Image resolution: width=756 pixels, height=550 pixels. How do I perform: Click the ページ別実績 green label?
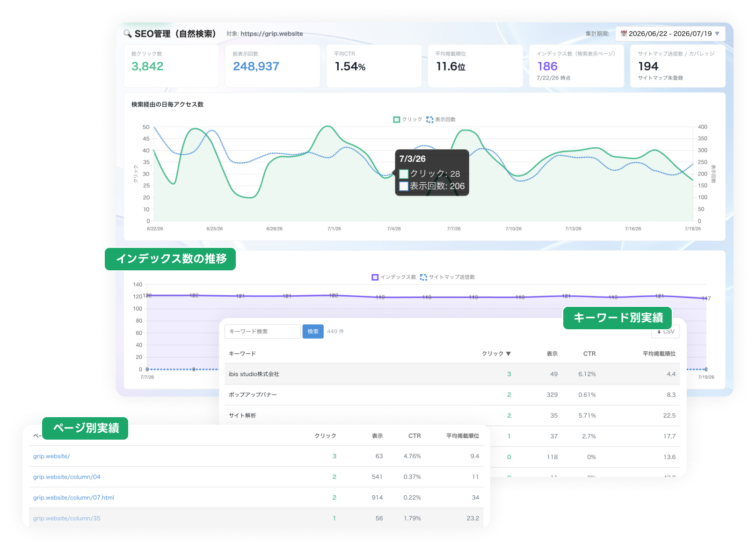coord(85,428)
